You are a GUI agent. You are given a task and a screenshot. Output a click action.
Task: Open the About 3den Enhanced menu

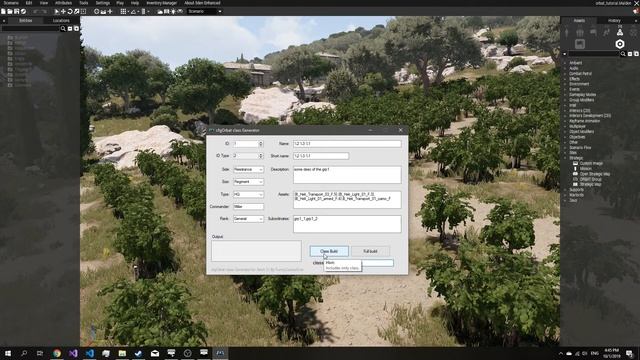(202, 3)
